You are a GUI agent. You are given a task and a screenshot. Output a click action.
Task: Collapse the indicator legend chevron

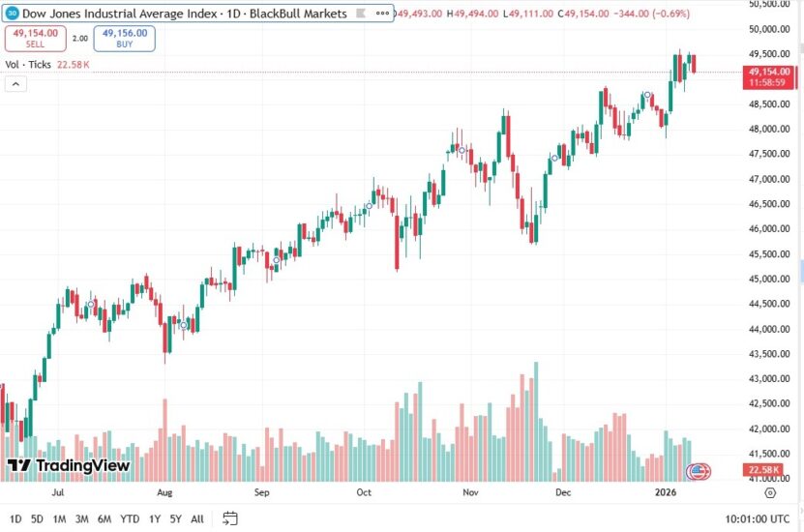15,84
